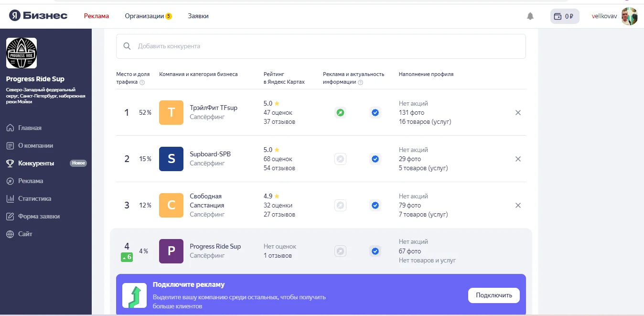
Task: Click the Progress Ride Sup letter avatar
Action: (171, 251)
